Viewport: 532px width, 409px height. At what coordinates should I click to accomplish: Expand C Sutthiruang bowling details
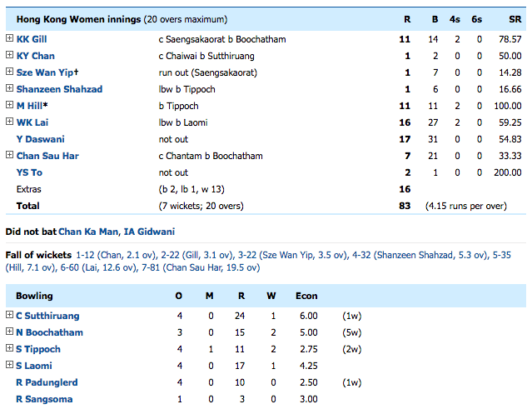point(9,316)
